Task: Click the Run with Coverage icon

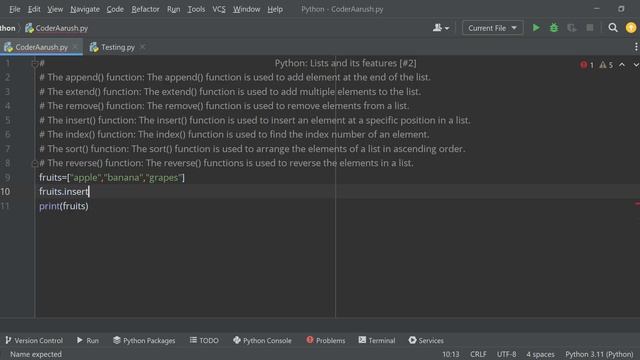Action: (x=571, y=28)
